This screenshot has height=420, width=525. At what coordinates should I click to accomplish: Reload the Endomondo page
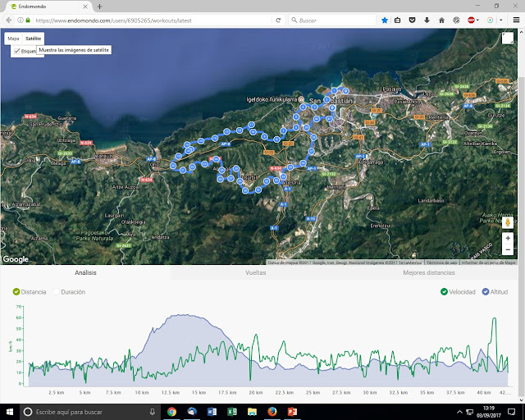coord(278,21)
